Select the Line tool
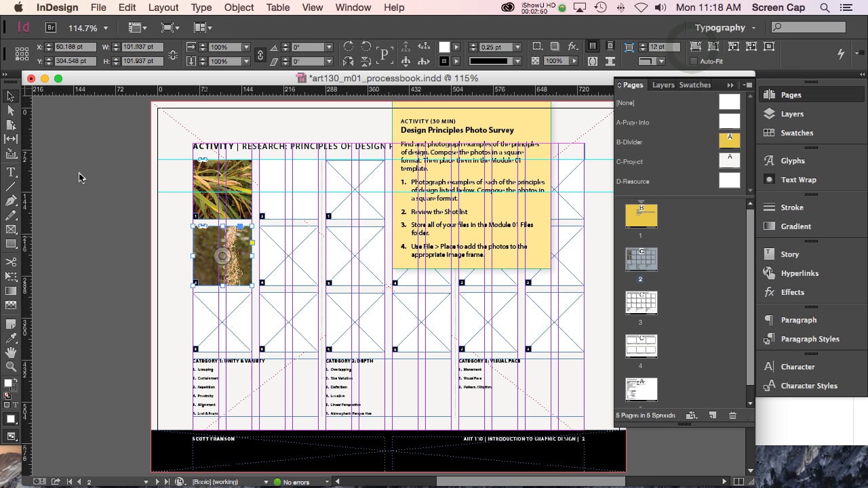 [11, 186]
